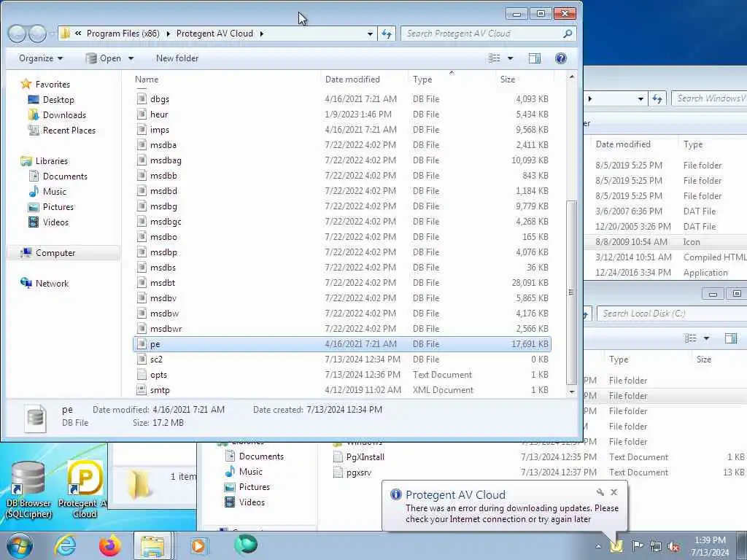Sort files by Date modified column header
Image resolution: width=747 pixels, height=560 pixels.
coord(365,79)
